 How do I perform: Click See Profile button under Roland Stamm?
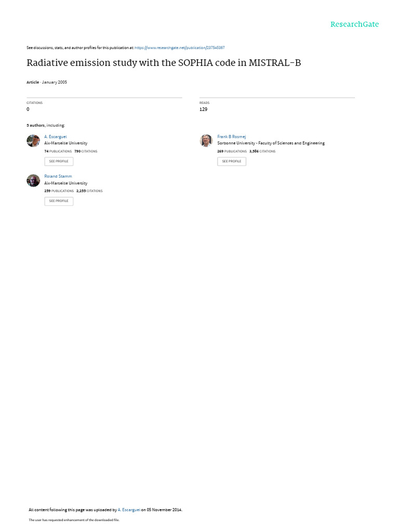pyautogui.click(x=59, y=201)
